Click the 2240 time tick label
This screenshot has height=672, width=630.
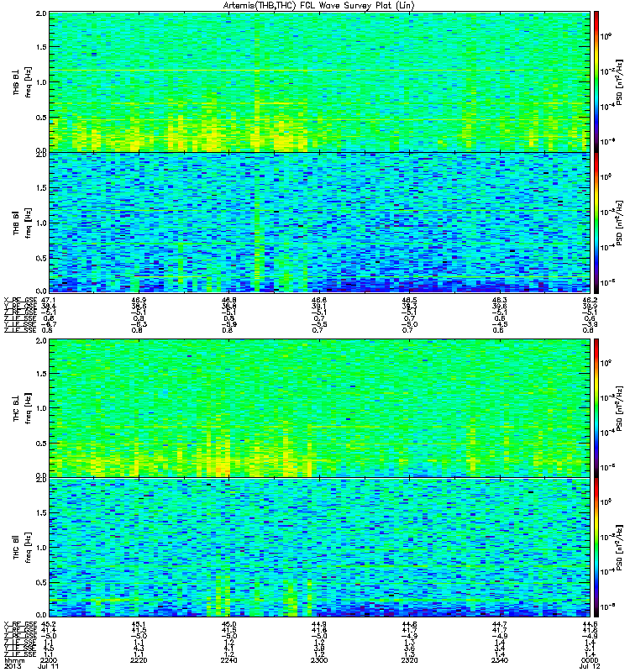228,660
